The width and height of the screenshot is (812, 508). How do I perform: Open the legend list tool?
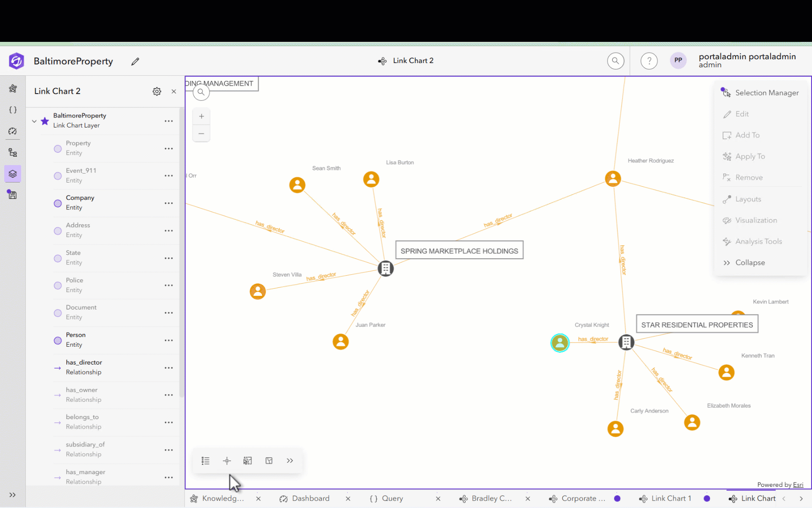[x=205, y=460]
